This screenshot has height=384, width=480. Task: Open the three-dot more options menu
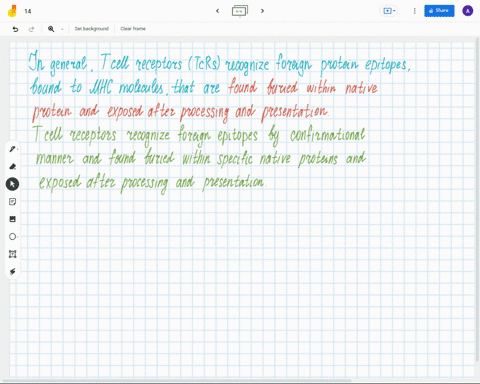pyautogui.click(x=414, y=11)
